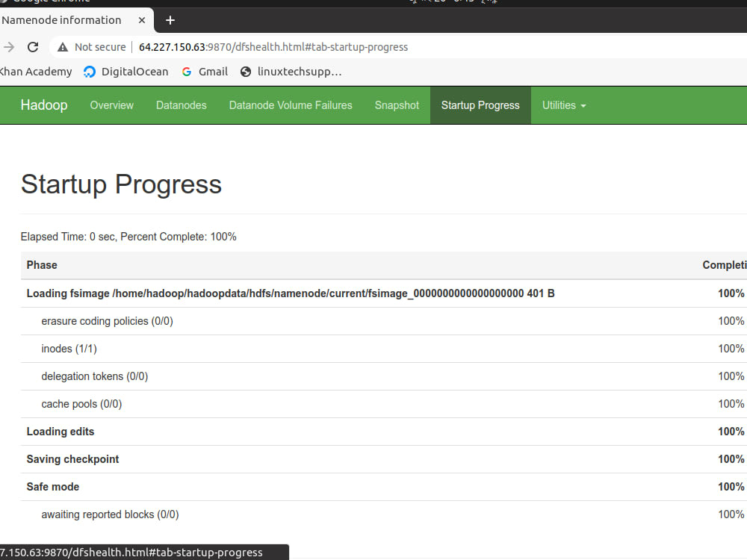747x560 pixels.
Task: Click the DigitalOcean bookmark icon
Action: (x=89, y=72)
